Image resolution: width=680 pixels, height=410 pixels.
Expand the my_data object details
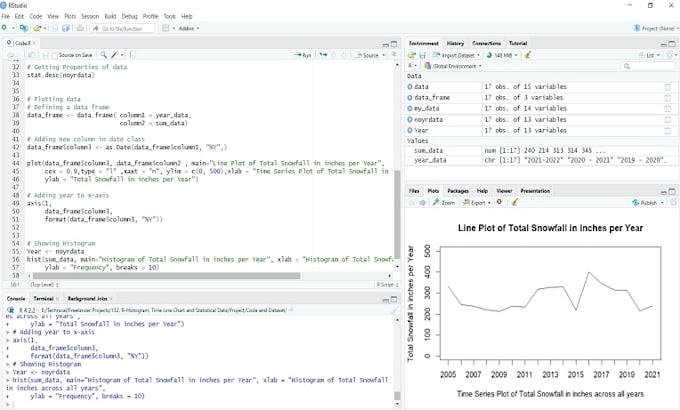(x=409, y=108)
